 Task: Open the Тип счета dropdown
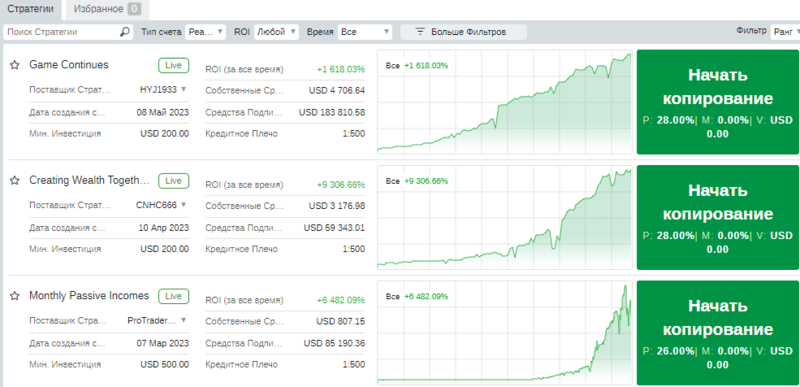pyautogui.click(x=205, y=32)
